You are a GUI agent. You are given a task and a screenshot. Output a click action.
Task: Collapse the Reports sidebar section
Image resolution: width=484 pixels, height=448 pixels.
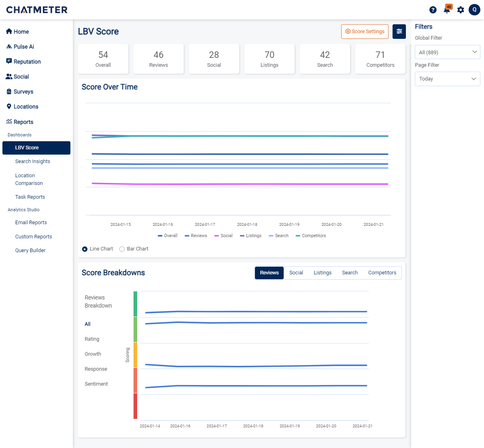(23, 122)
